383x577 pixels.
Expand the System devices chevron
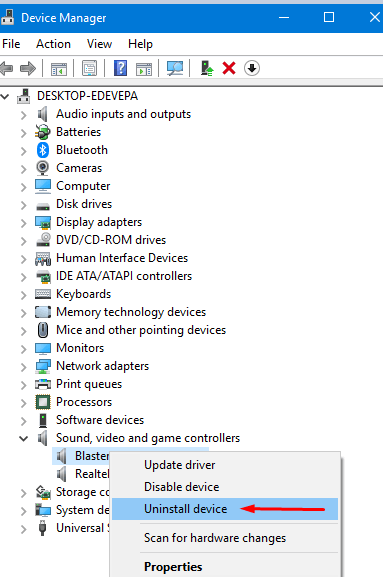(x=24, y=511)
